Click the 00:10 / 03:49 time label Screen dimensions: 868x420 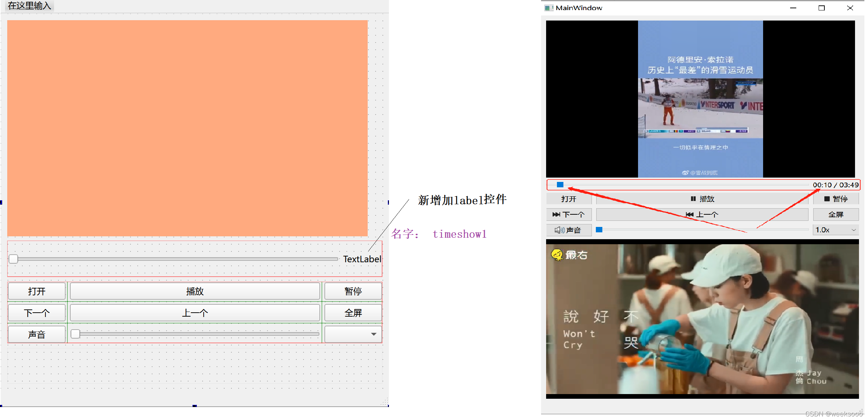click(835, 185)
